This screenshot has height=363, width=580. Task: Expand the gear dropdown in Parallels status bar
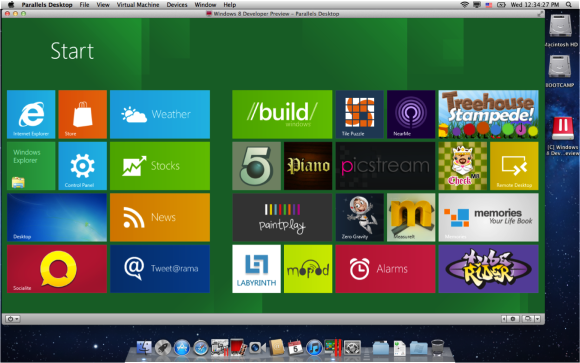[x=13, y=319]
